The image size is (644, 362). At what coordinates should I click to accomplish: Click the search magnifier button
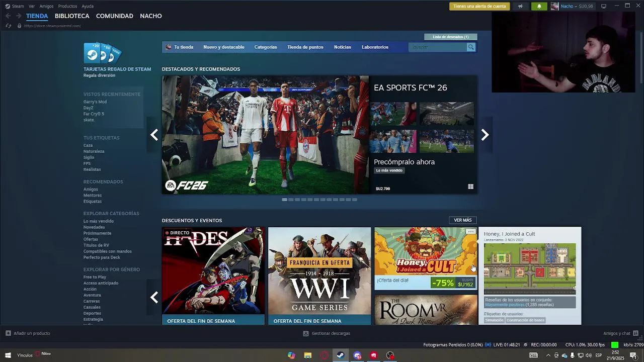pos(471,47)
